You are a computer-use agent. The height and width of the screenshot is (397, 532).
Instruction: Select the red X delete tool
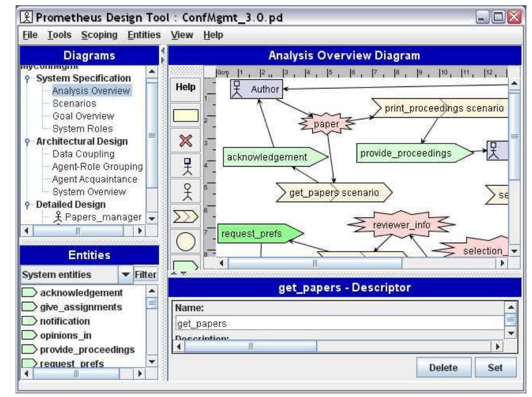tap(186, 140)
